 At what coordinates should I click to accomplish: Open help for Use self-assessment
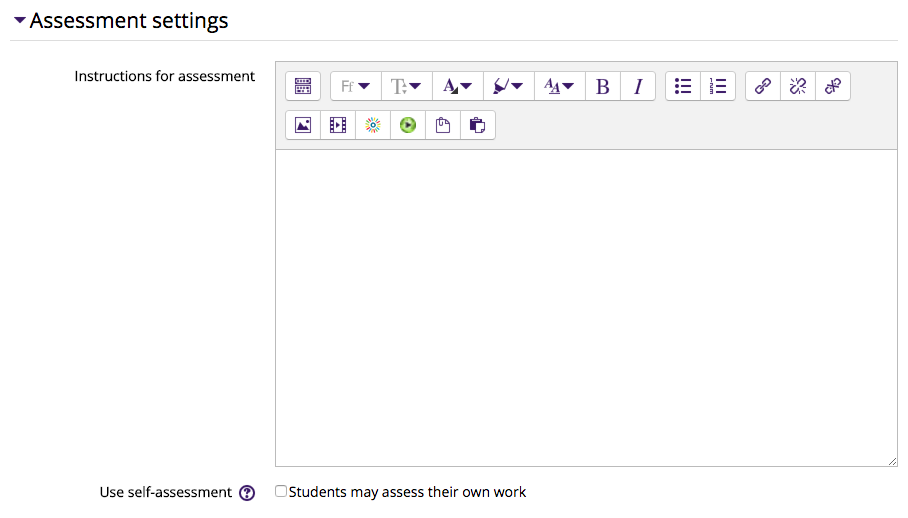[247, 493]
